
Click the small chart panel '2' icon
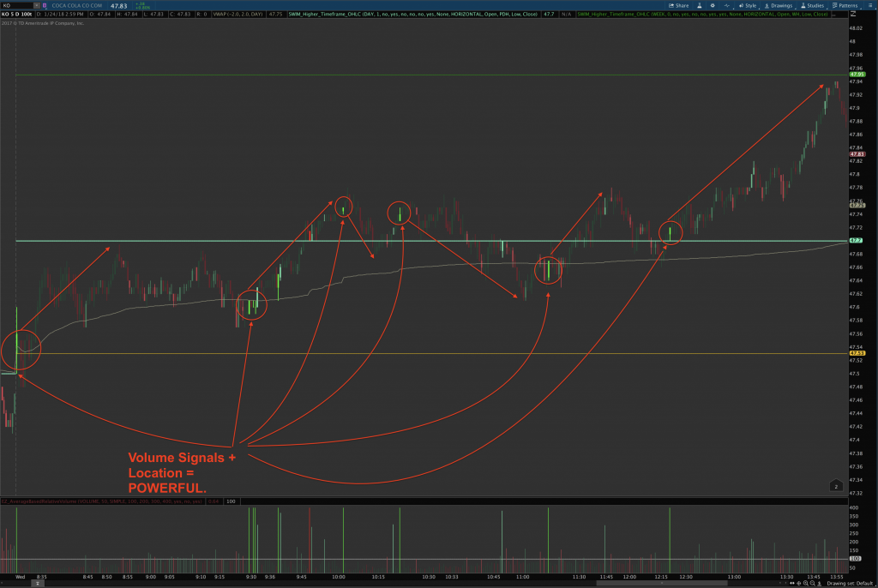tap(838, 487)
